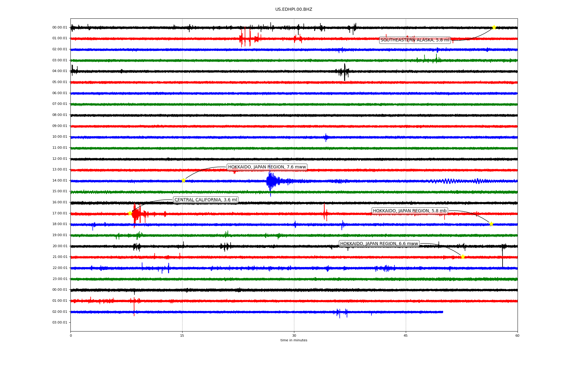This screenshot has width=588, height=368.
Task: Click the Southeastern Alaska 5.8 ml star marker
Action: pyautogui.click(x=494, y=27)
